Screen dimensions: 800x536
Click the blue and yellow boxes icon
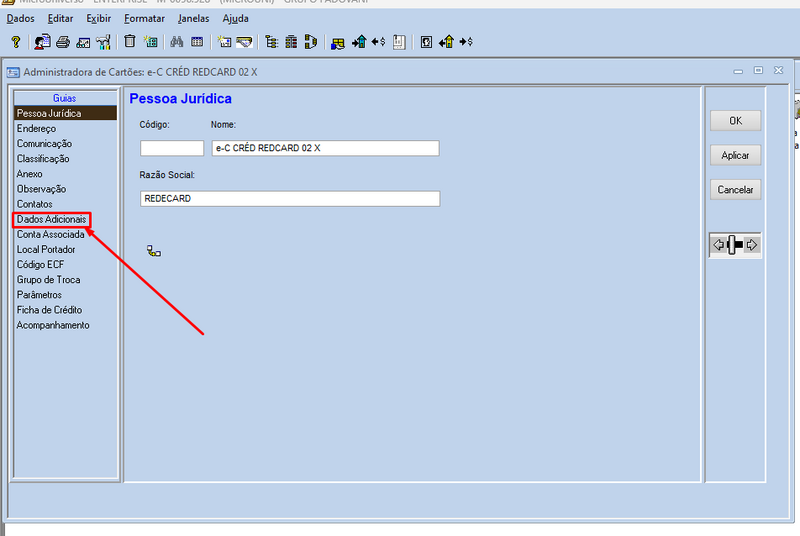pyautogui.click(x=338, y=43)
